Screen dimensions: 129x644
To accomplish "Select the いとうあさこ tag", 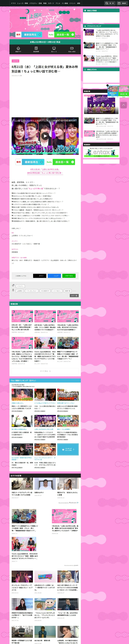I will 57,291.
